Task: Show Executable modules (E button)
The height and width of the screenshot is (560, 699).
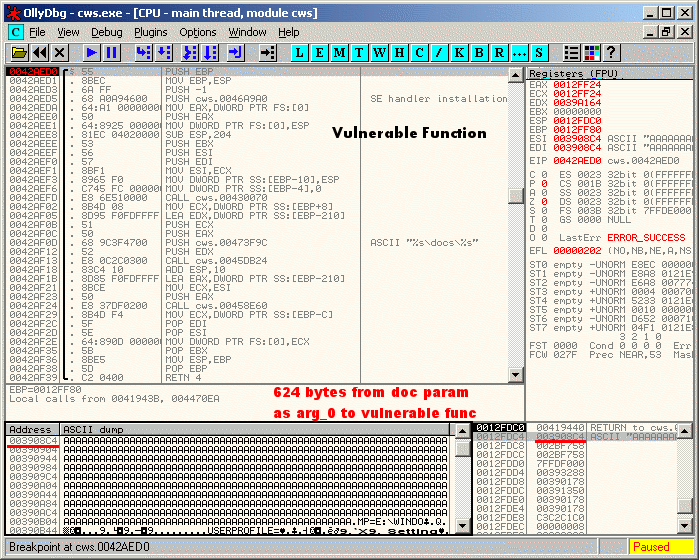Action: click(320, 53)
